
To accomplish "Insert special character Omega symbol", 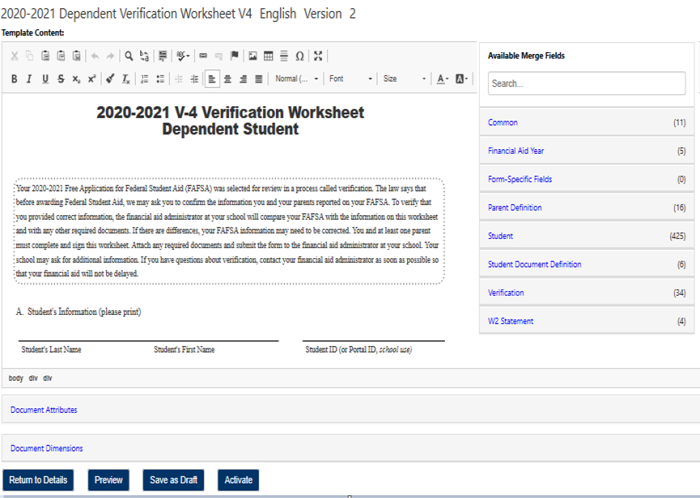I will pos(299,56).
